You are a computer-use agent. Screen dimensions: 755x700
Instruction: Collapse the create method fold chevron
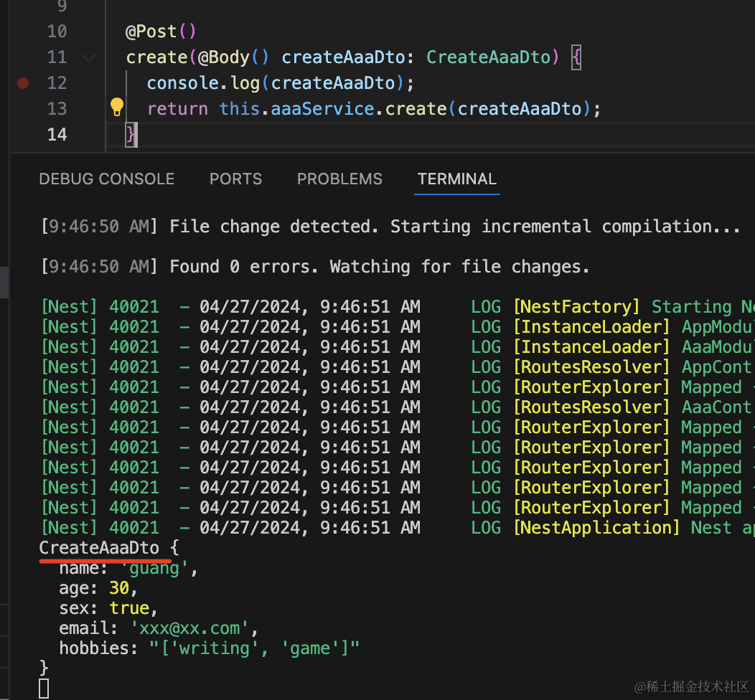[x=89, y=57]
